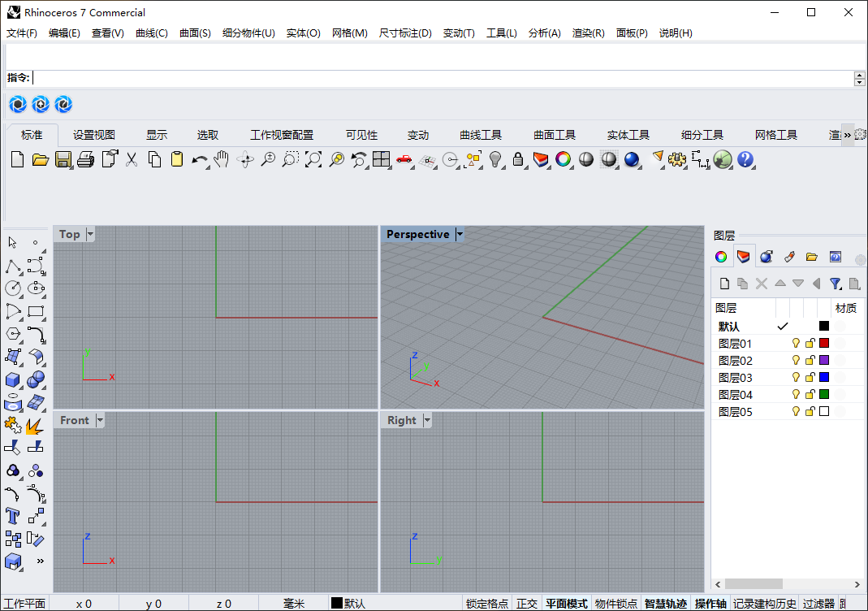
Task: Open the 尺寸标注(D) menu
Action: pyautogui.click(x=405, y=33)
